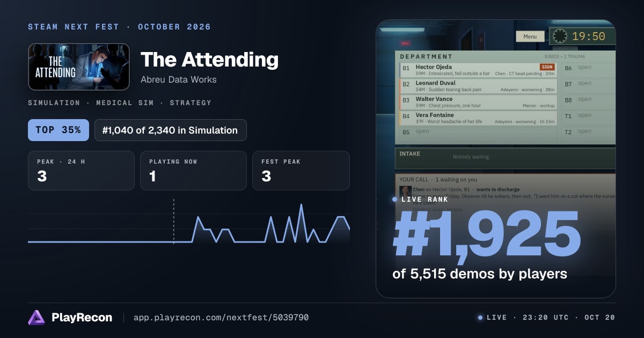Click the in-game Menu button
The height and width of the screenshot is (338, 644).
pos(530,36)
